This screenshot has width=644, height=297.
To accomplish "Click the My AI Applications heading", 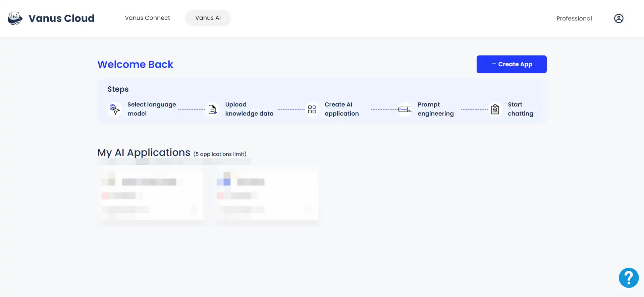I will coord(144,153).
